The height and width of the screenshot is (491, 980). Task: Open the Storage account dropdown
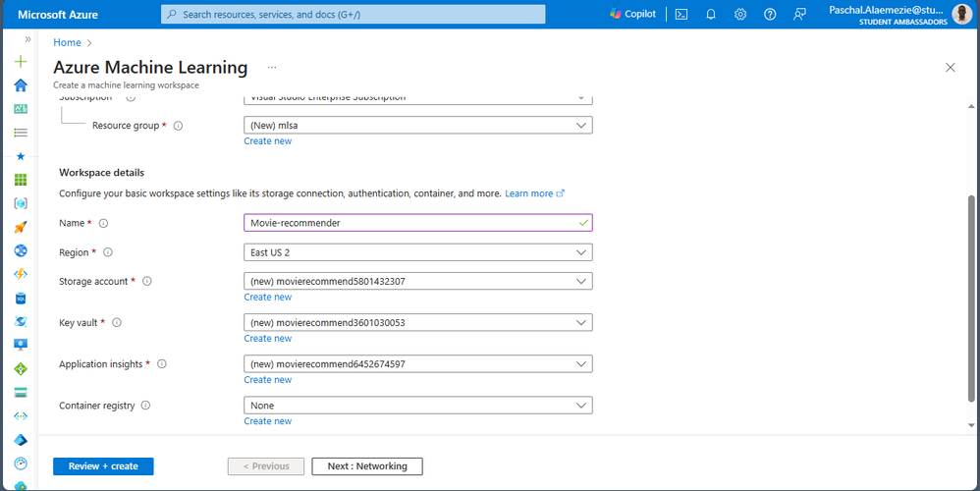point(417,281)
